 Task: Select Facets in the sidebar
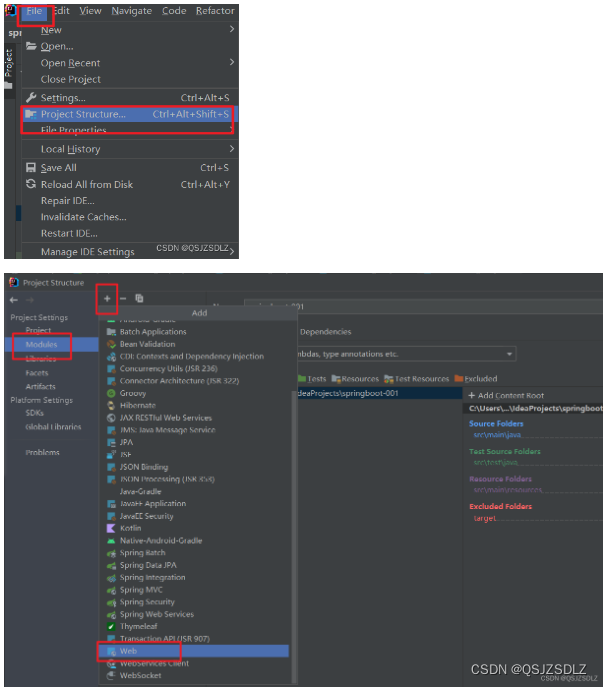click(37, 373)
